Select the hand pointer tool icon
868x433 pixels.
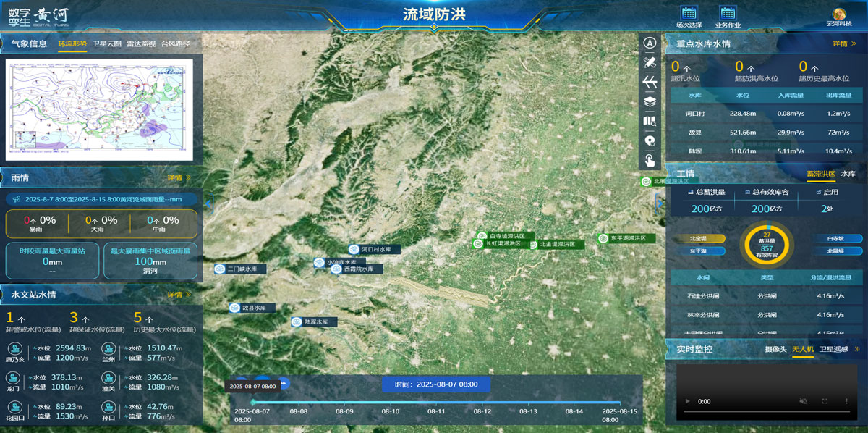650,160
